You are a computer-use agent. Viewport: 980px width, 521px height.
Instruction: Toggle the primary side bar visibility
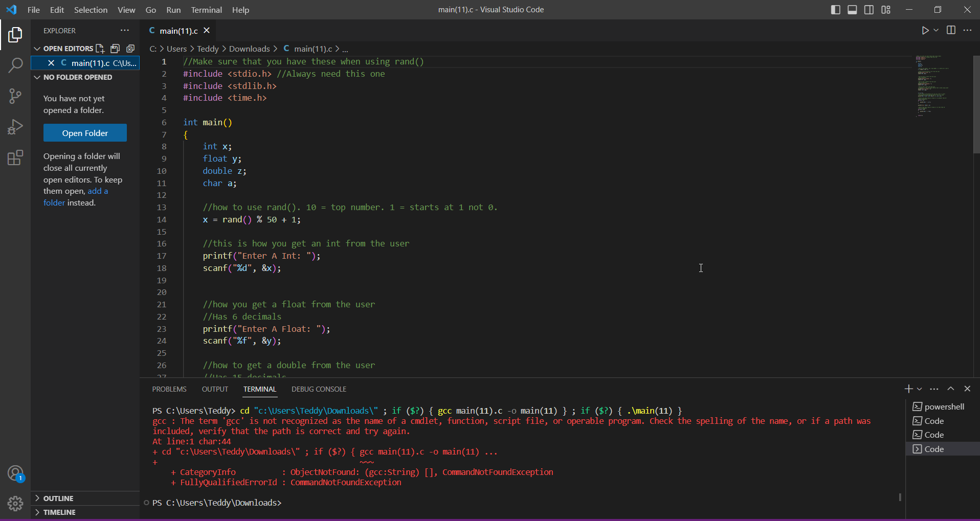(x=835, y=10)
